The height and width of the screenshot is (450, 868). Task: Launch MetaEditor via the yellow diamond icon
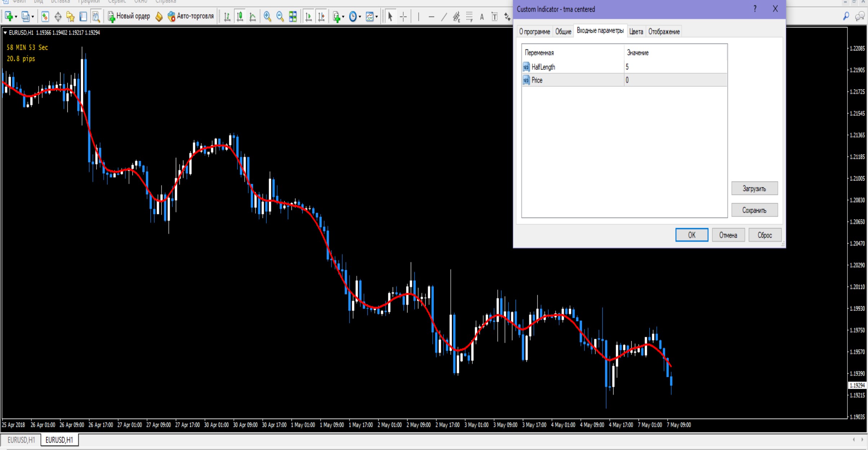tap(159, 16)
